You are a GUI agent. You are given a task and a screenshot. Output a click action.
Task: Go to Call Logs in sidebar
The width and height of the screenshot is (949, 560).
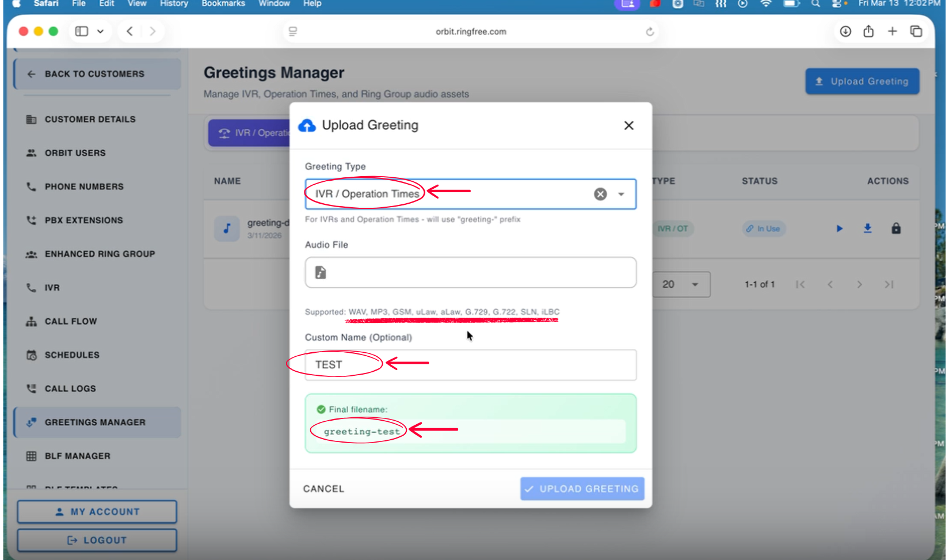click(70, 388)
